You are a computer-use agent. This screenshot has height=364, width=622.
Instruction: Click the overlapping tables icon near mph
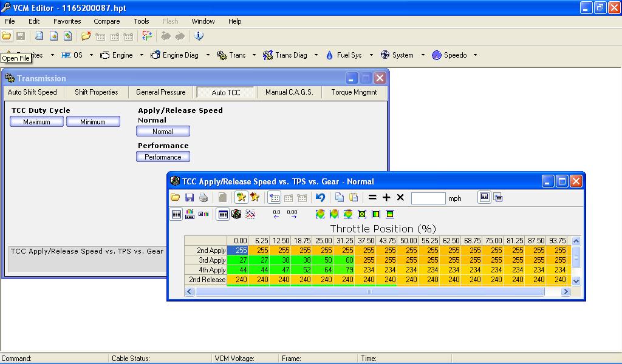(x=498, y=197)
